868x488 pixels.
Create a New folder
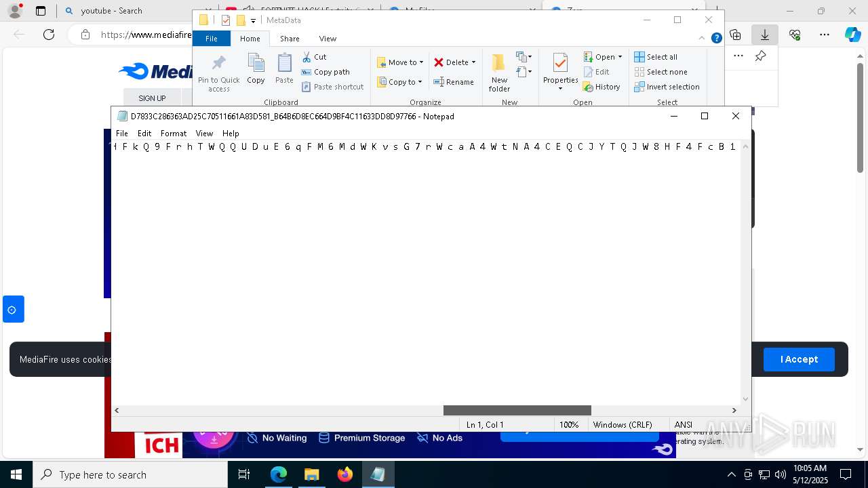(499, 73)
